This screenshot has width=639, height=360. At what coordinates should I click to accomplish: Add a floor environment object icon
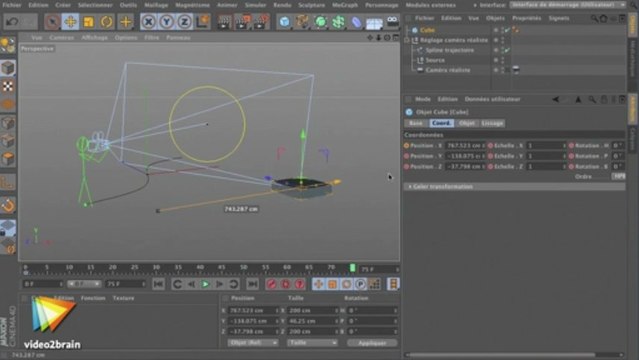[374, 22]
